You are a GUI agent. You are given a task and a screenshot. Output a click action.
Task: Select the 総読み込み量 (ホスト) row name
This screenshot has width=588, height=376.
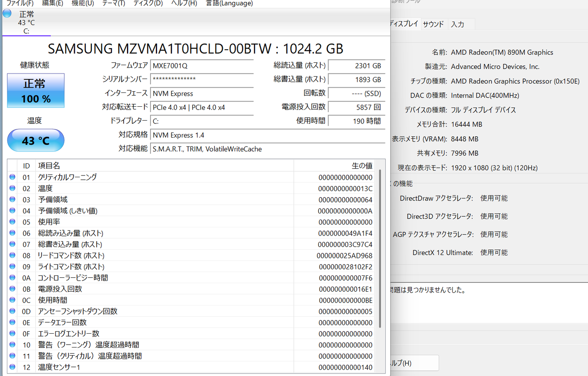coord(71,233)
